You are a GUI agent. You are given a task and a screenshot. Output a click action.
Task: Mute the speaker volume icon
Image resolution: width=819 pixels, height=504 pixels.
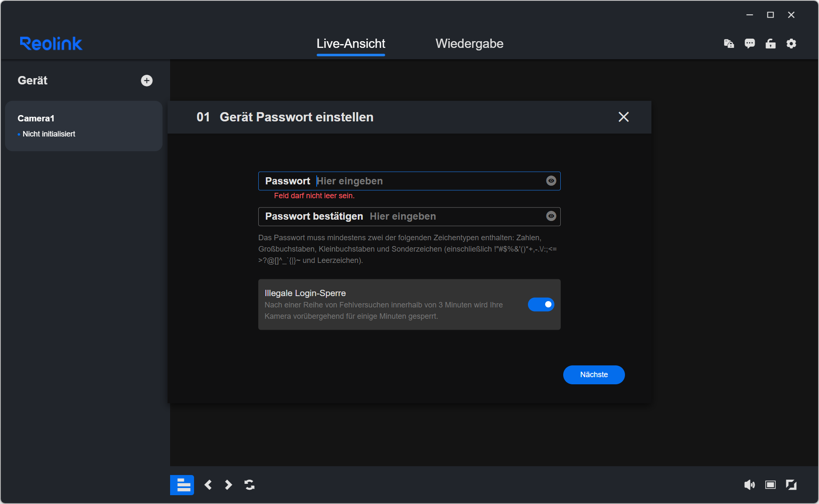pos(749,485)
